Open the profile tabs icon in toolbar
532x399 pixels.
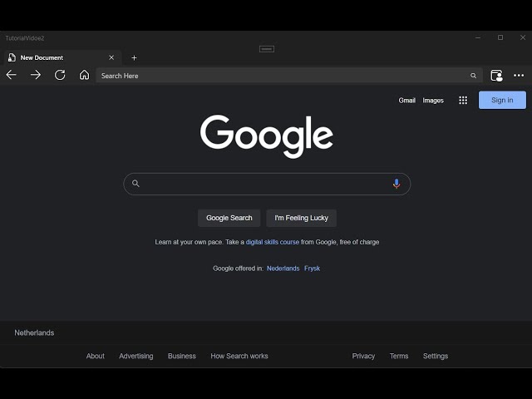497,76
